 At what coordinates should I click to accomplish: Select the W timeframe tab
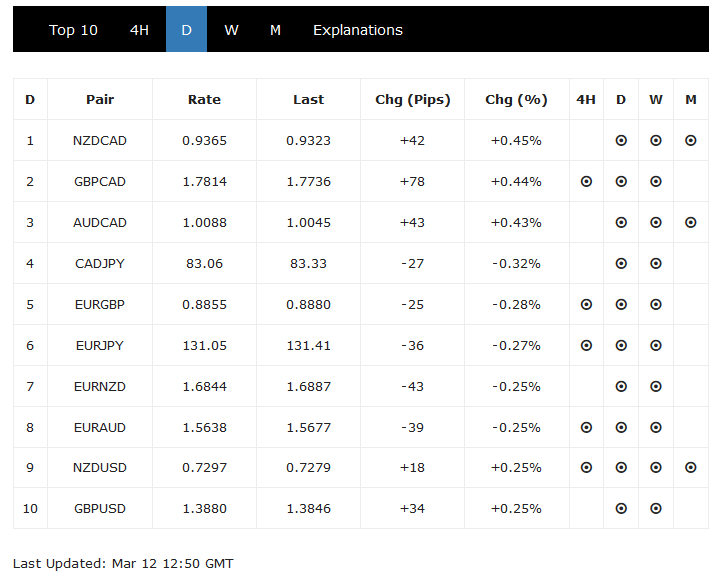pyautogui.click(x=231, y=30)
